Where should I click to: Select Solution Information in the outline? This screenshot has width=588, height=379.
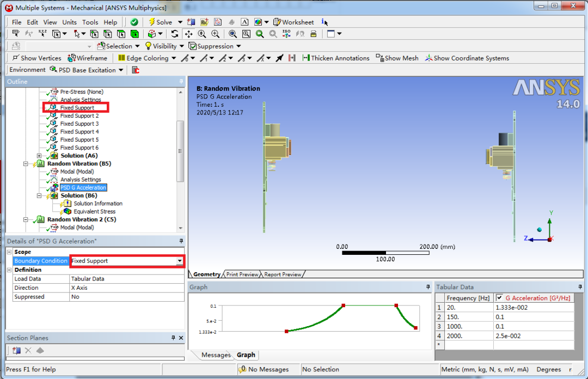(98, 203)
